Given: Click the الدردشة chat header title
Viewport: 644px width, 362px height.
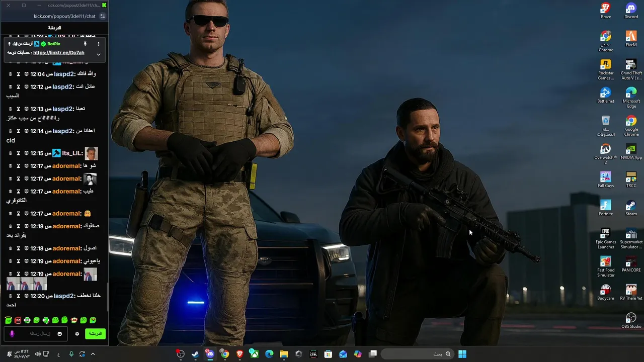Looking at the screenshot, I should point(54,28).
